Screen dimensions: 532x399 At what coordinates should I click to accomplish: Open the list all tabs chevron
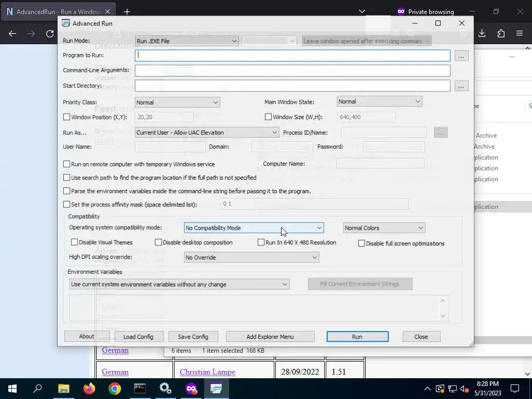click(x=362, y=11)
